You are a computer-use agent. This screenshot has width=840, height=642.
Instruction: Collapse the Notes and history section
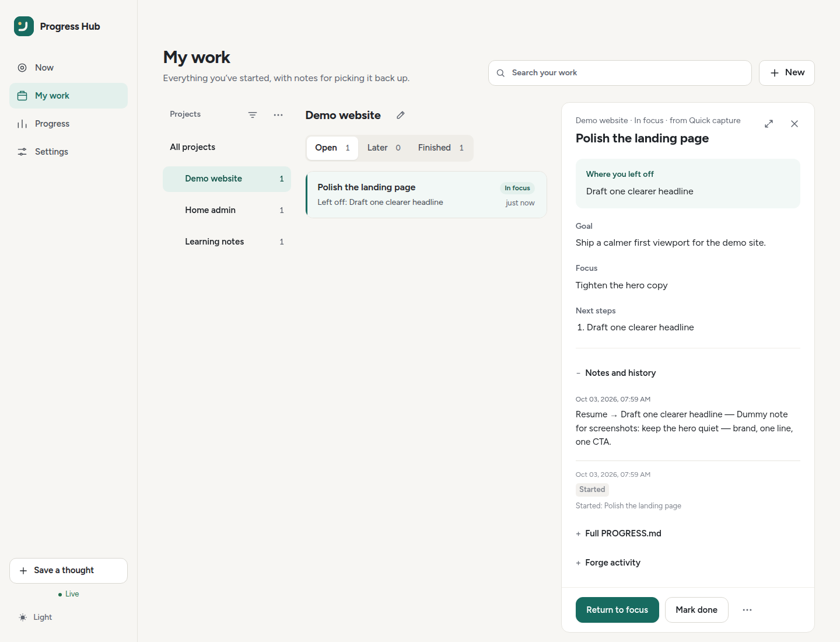(616, 373)
